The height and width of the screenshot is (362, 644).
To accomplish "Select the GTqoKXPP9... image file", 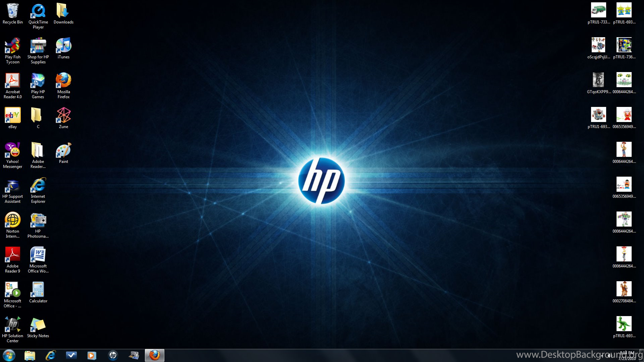I will pos(598,83).
